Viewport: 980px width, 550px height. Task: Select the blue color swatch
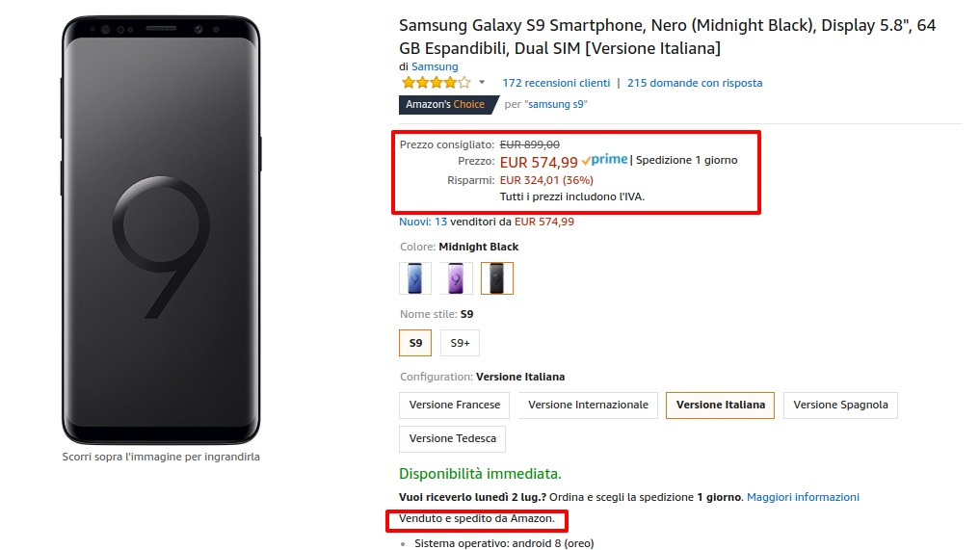tap(415, 278)
